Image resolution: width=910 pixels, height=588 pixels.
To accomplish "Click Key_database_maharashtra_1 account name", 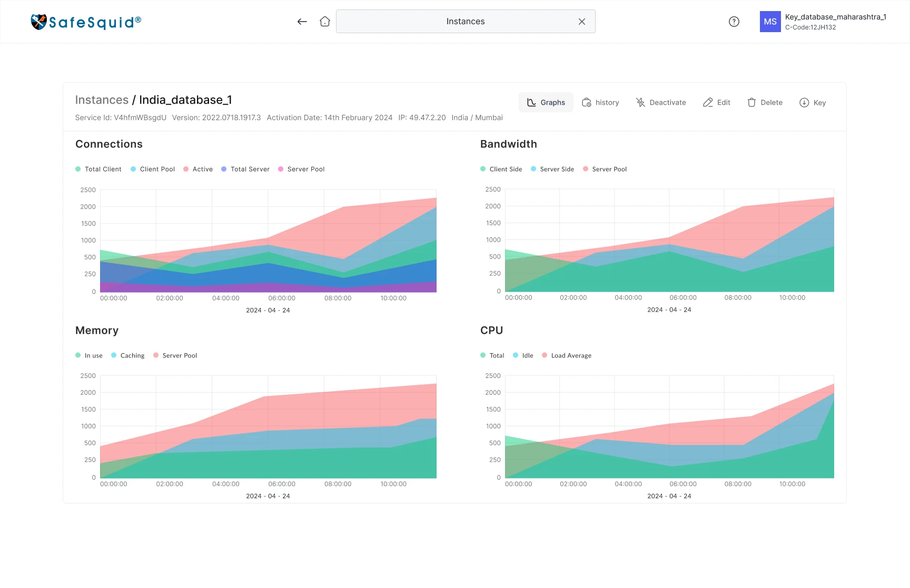I will tap(835, 17).
